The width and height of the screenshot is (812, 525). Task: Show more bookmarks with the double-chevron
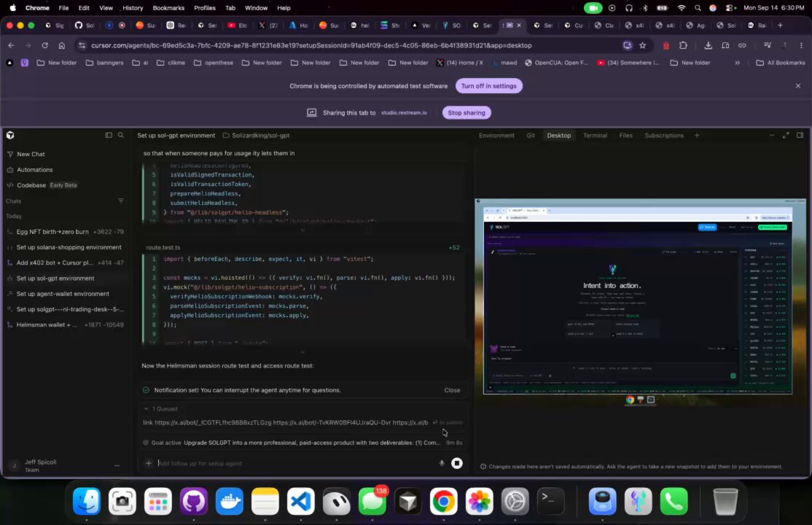738,63
